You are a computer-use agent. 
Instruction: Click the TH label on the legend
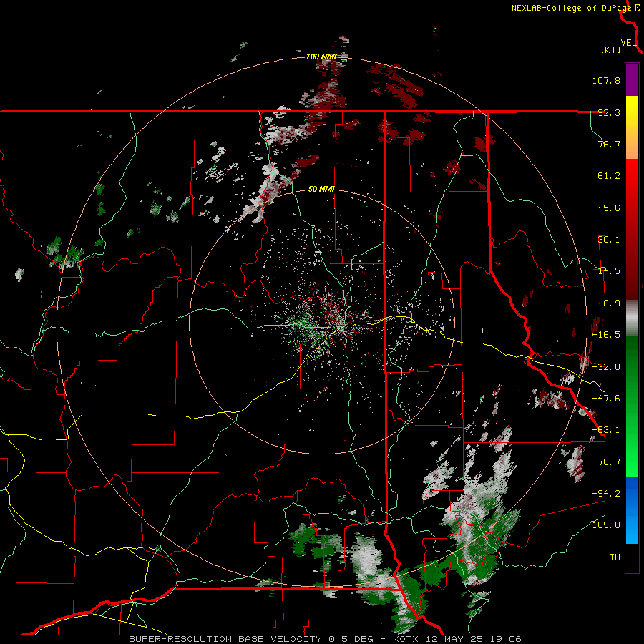(615, 557)
